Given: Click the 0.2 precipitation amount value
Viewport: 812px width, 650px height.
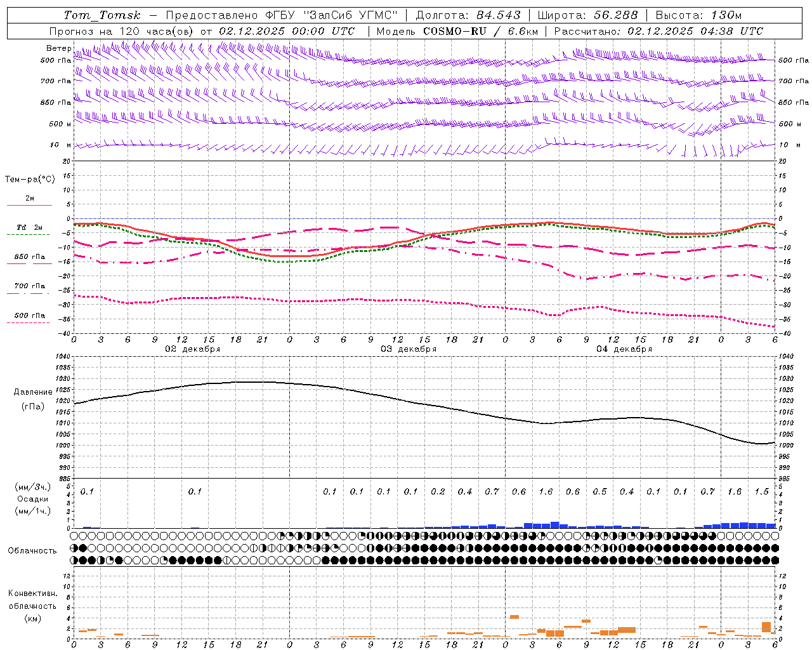Looking at the screenshot, I should click(438, 491).
